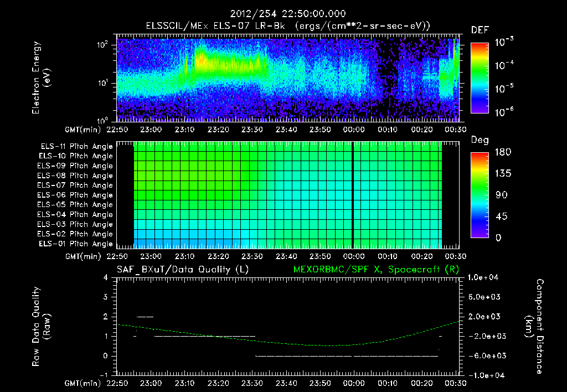Select the plot title '2012/254 22:50:00.000'

[288, 14]
